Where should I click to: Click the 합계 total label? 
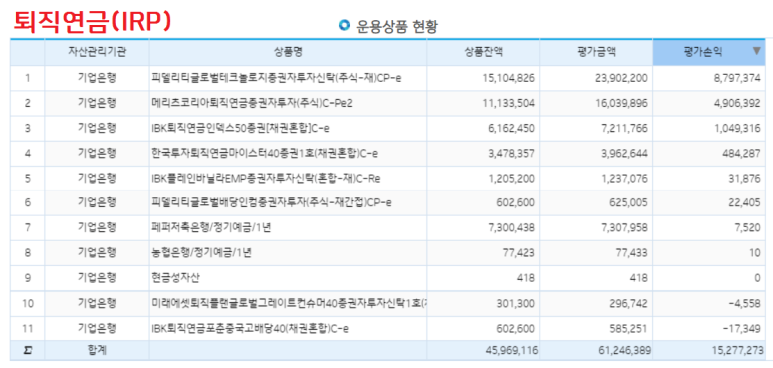coord(97,351)
